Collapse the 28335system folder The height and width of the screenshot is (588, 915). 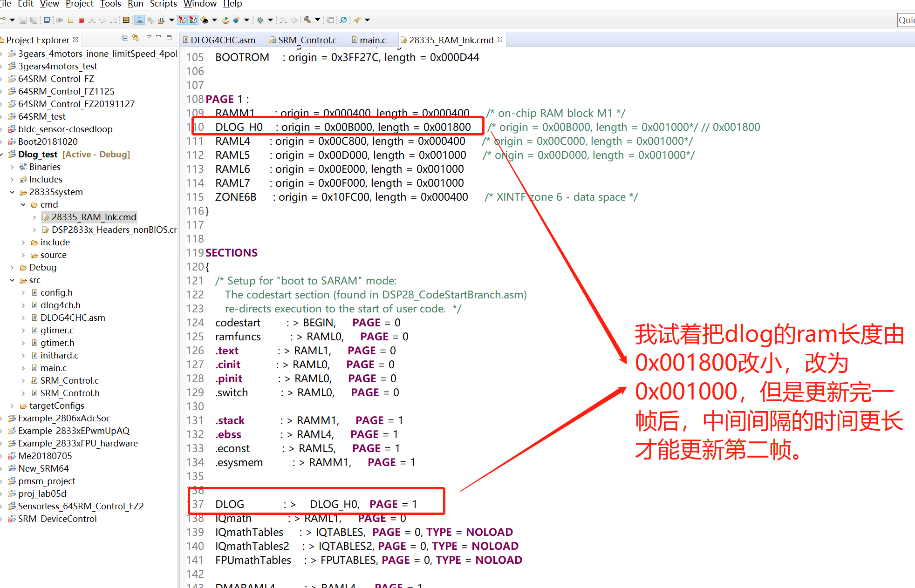(12, 192)
